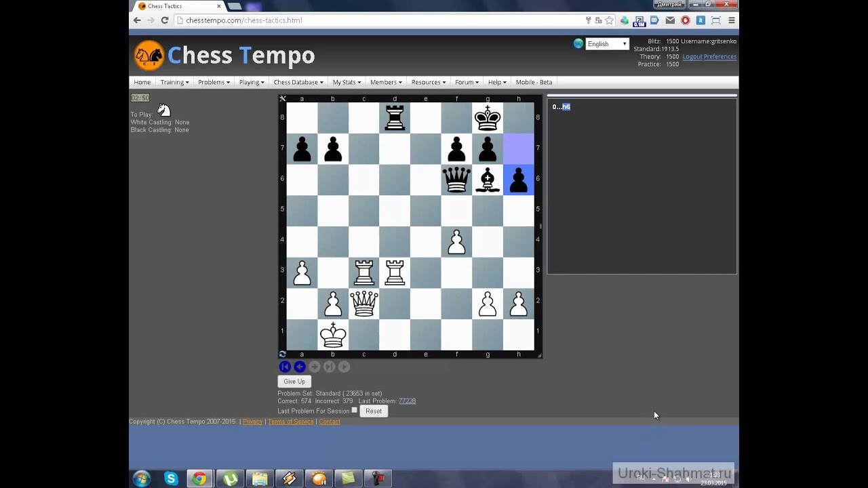Image resolution: width=868 pixels, height=488 pixels.
Task: Click the highlighted h7 square
Action: [x=519, y=149]
